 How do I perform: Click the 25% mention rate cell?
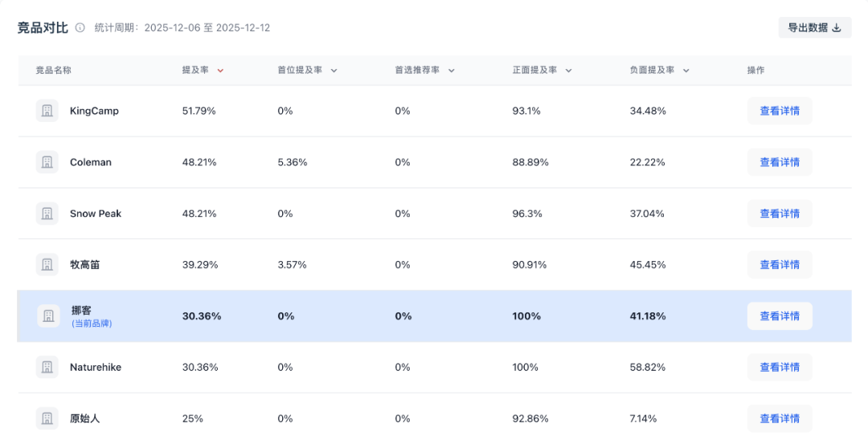[193, 418]
